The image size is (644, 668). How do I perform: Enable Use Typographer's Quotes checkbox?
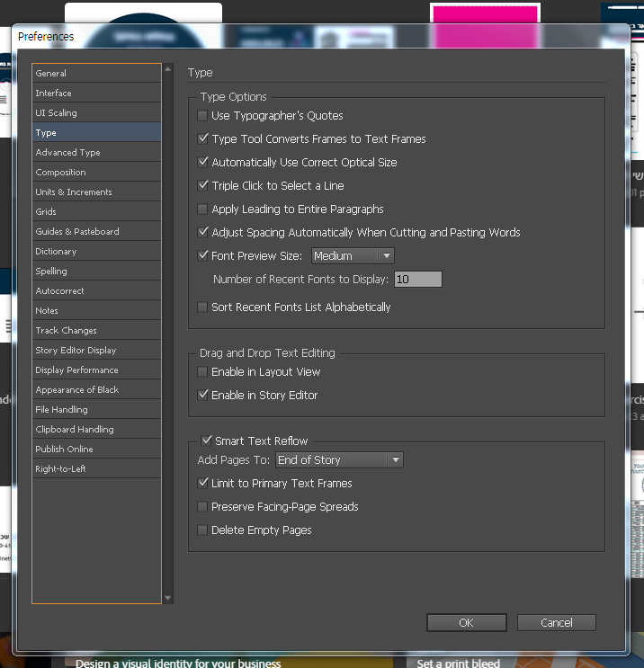202,115
